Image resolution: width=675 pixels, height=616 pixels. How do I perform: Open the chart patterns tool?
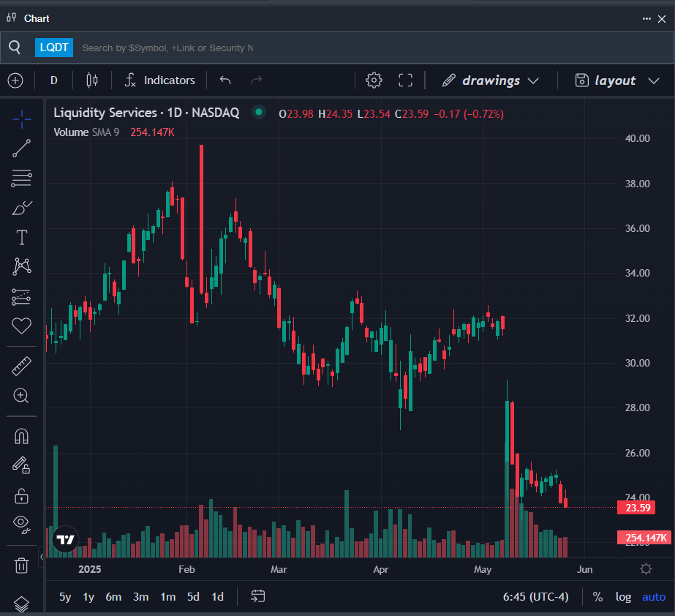tap(21, 266)
